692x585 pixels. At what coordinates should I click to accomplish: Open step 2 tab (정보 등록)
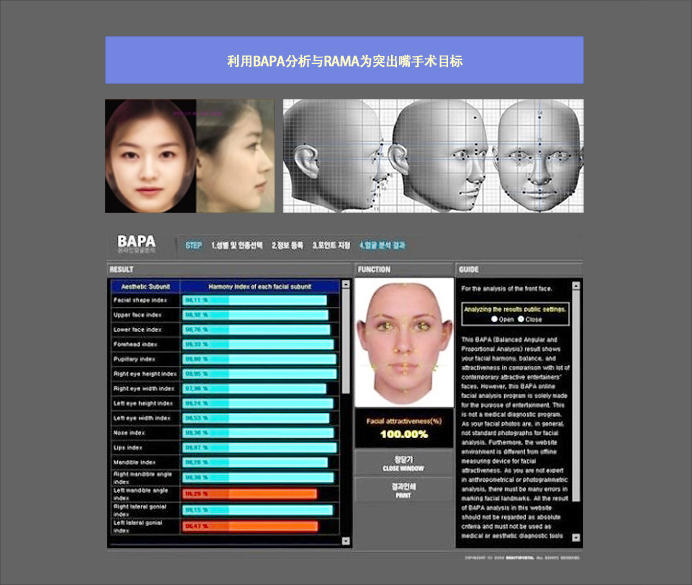click(x=287, y=245)
